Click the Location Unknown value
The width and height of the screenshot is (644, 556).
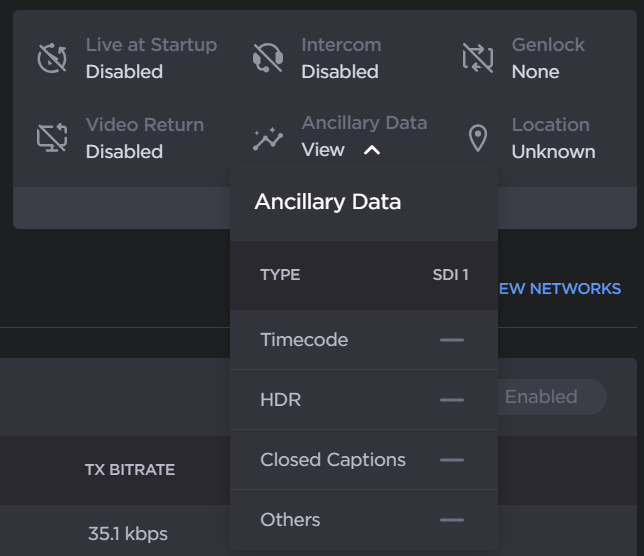pos(553,152)
